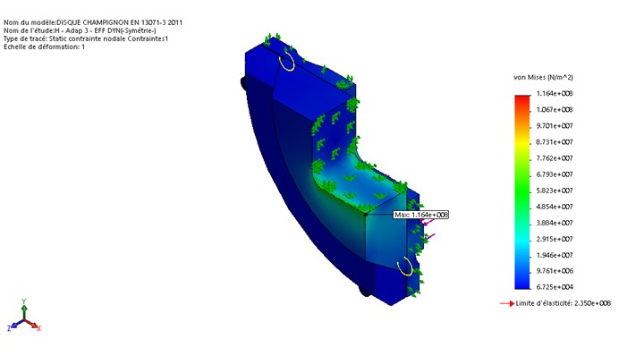
Task: Click the red X axis of the triad
Action: point(33,325)
